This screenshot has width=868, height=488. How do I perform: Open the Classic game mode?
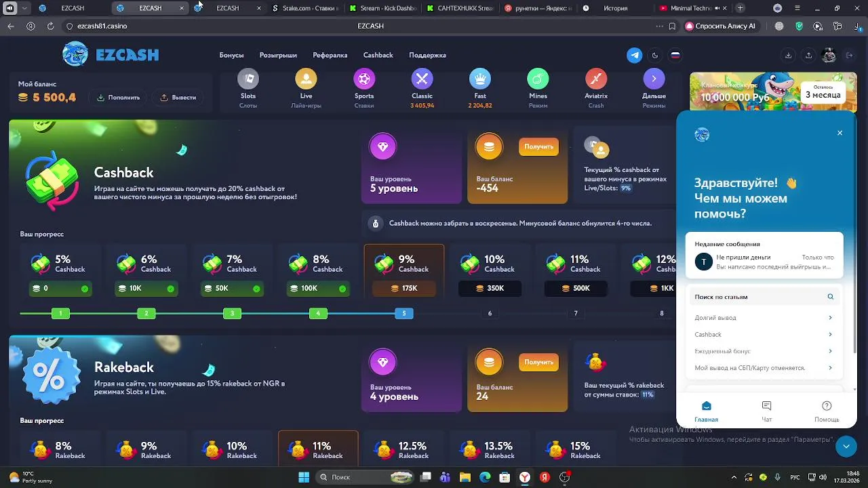(x=422, y=88)
